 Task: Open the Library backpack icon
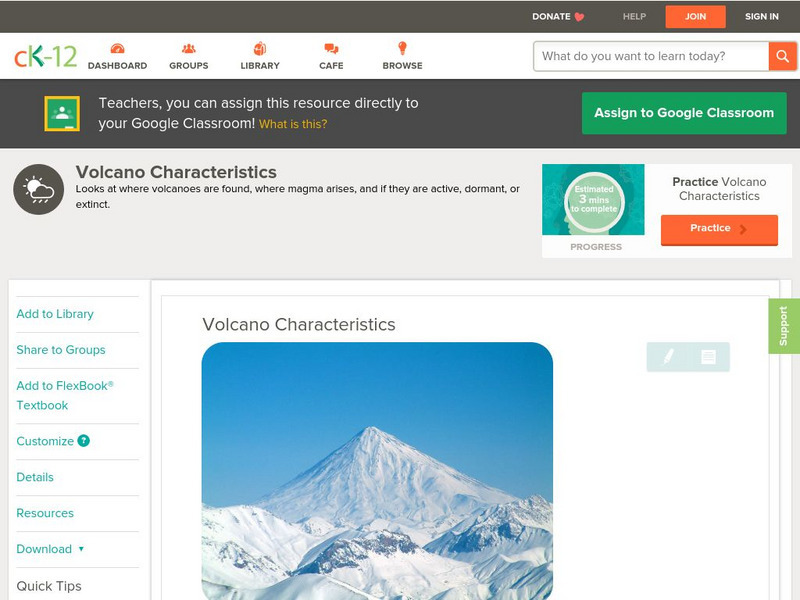click(x=260, y=48)
